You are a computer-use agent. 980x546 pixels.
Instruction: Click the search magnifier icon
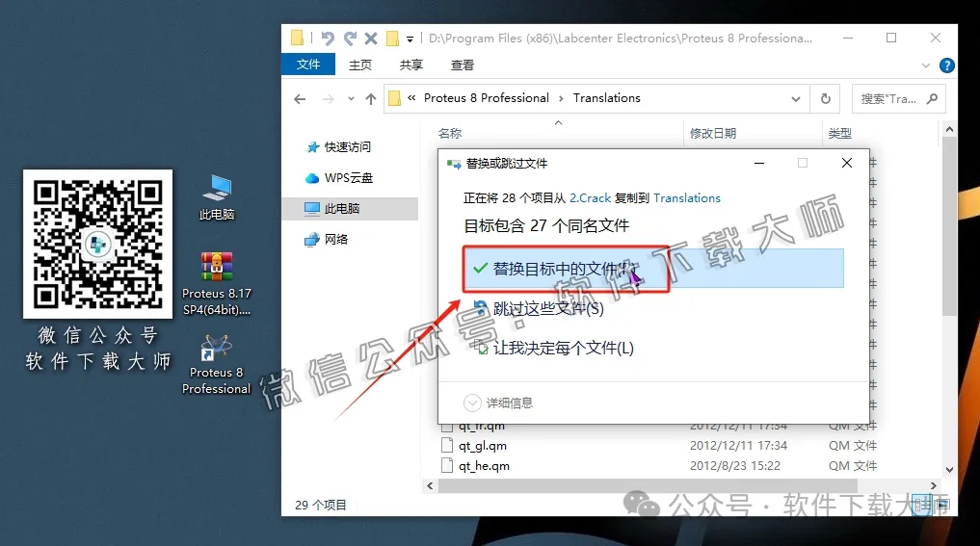tap(933, 99)
